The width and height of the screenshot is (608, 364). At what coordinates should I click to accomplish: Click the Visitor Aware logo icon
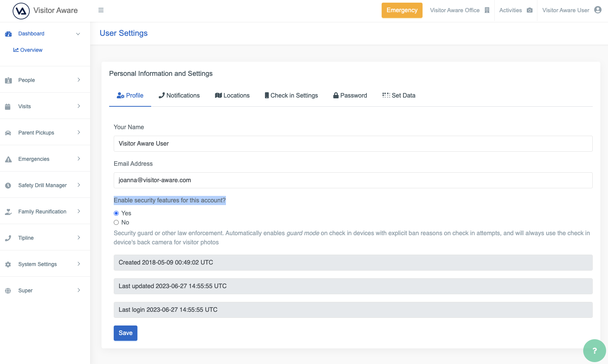point(21,11)
